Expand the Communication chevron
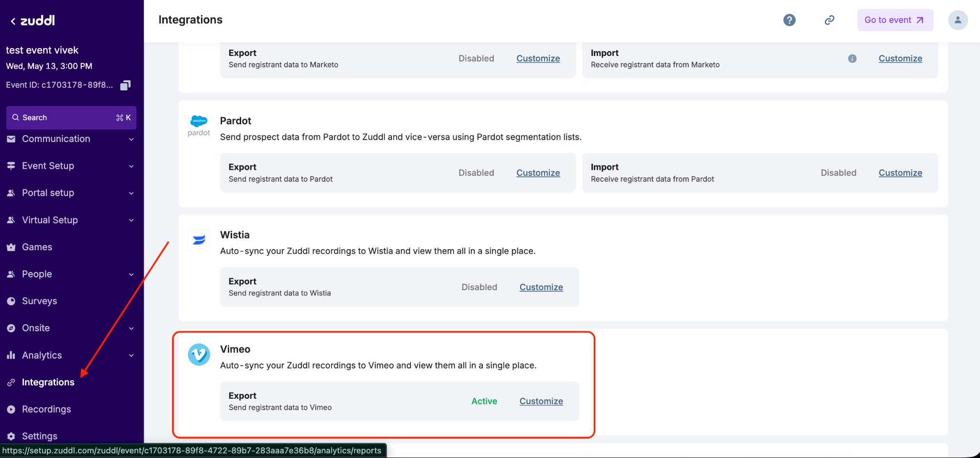The height and width of the screenshot is (458, 980). pos(131,139)
